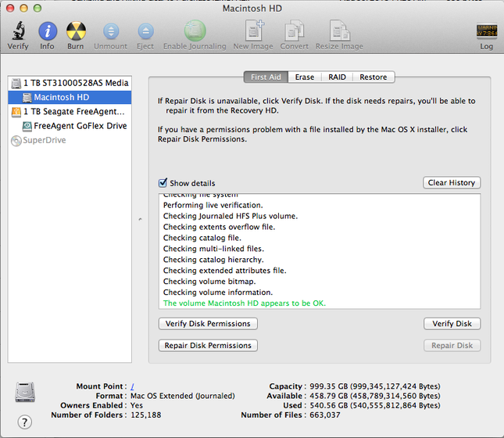Click 'Checking volume information.' log line
504x438 pixels.
218,293
